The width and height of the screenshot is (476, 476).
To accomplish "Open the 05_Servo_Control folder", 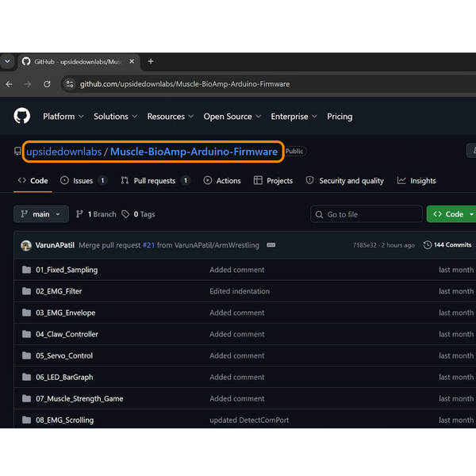I will [x=64, y=355].
